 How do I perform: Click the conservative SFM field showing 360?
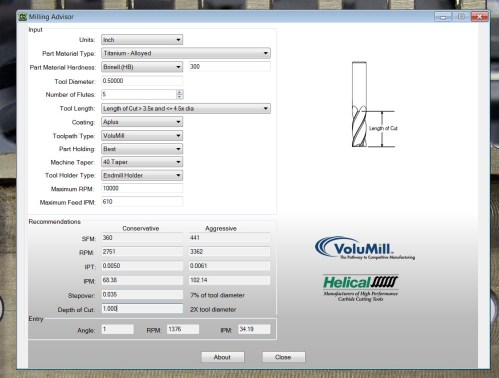coord(142,238)
